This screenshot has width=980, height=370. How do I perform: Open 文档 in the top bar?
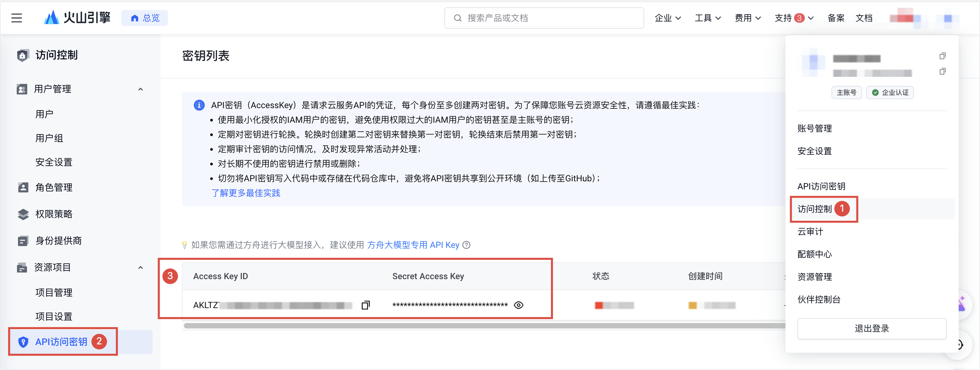[x=864, y=18]
